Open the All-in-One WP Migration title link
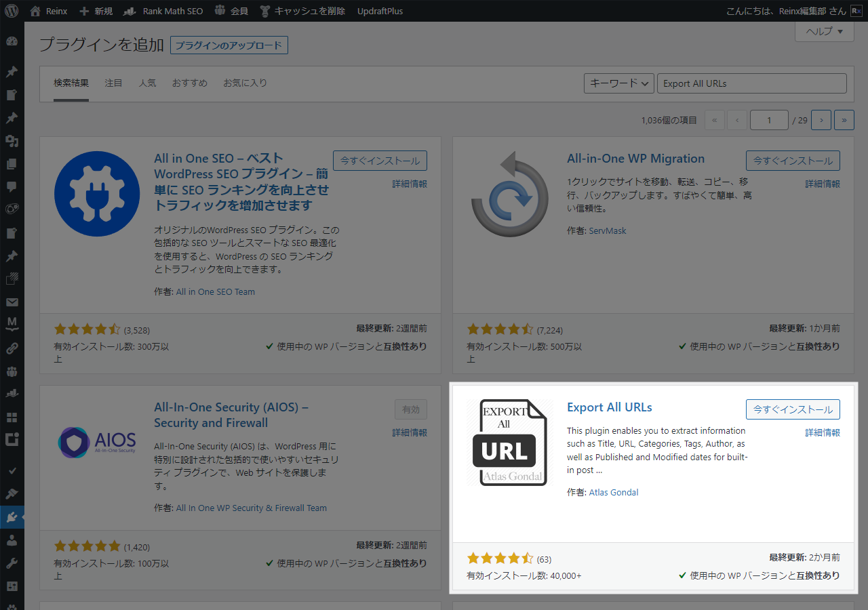Image resolution: width=868 pixels, height=610 pixels. tap(636, 159)
